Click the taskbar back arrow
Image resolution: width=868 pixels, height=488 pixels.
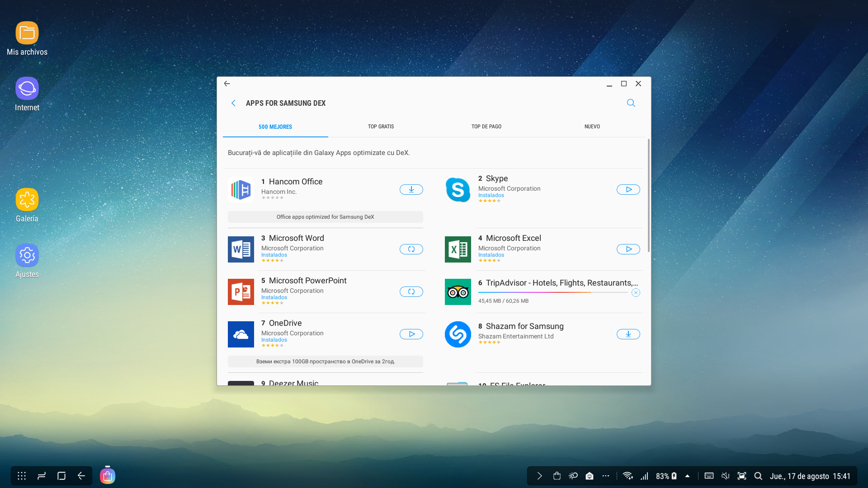pyautogui.click(x=81, y=476)
